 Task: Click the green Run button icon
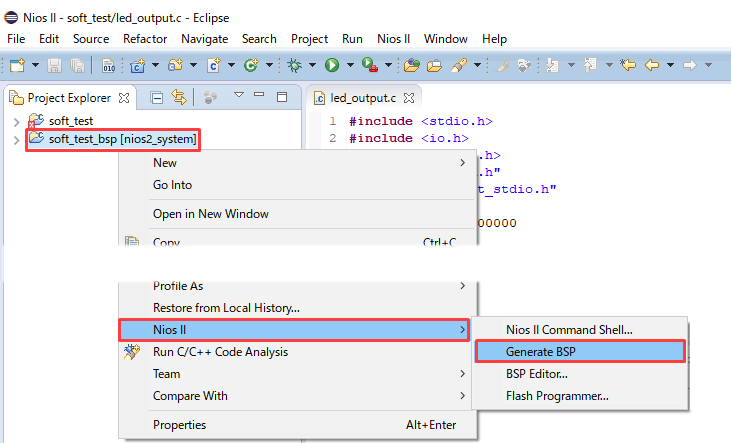[332, 65]
